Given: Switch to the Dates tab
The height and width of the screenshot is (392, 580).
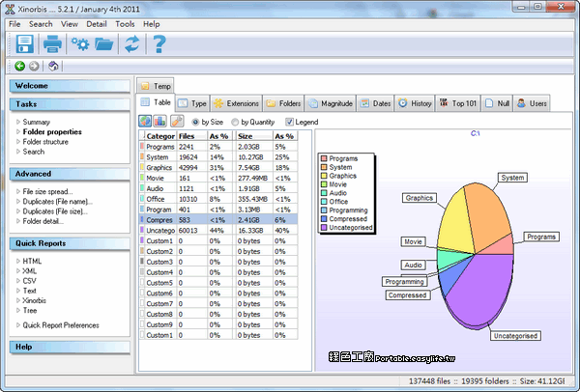Looking at the screenshot, I should point(375,103).
